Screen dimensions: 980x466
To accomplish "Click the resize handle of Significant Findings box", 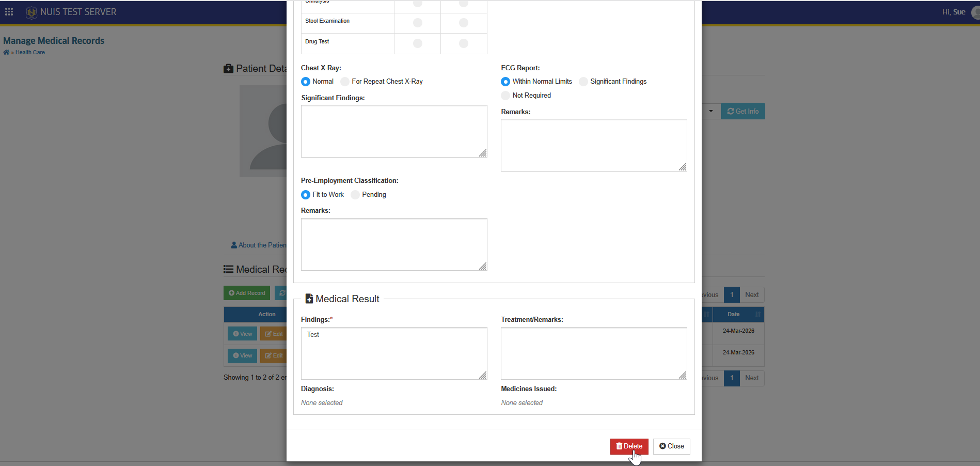I will [x=483, y=153].
